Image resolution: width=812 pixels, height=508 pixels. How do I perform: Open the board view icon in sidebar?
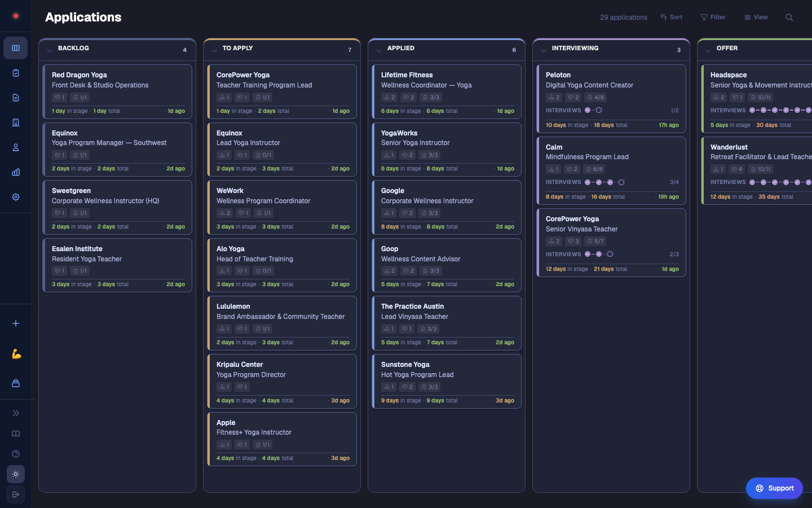pyautogui.click(x=16, y=48)
